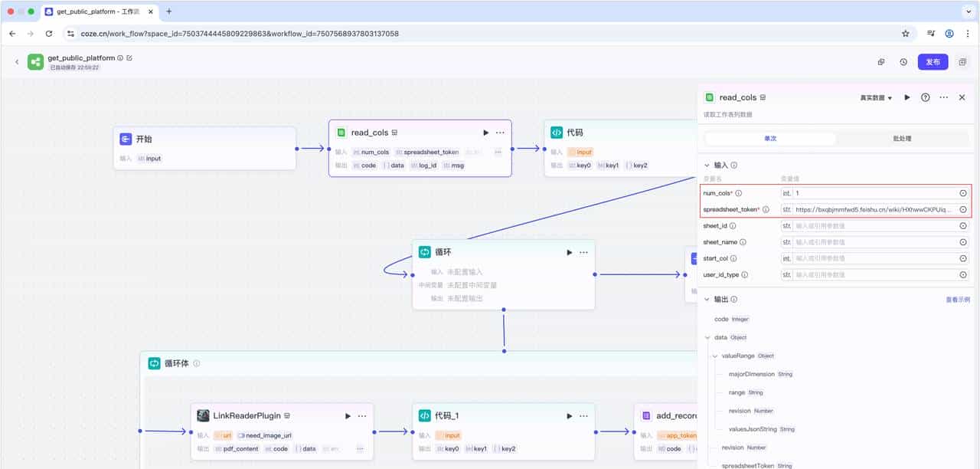Click edit icon beside get_public_platform title
This screenshot has height=469, width=980.
[129, 58]
